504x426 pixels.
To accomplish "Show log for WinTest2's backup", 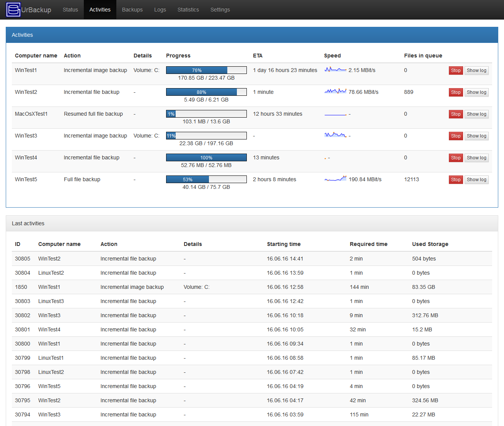I will pos(476,92).
